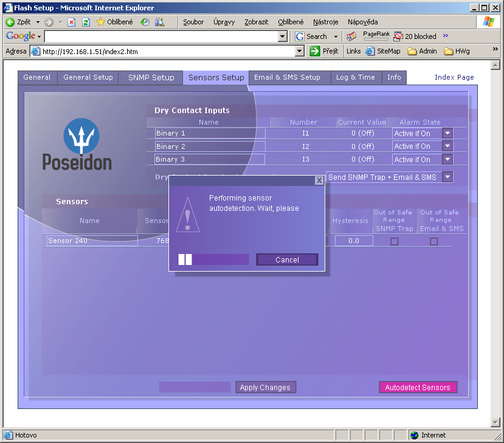Expand the Links bar overflow chevron
504x443 pixels.
495,49
